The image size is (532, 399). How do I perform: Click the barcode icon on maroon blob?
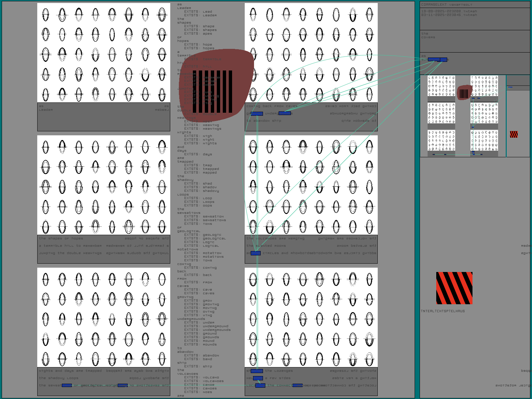(x=212, y=91)
